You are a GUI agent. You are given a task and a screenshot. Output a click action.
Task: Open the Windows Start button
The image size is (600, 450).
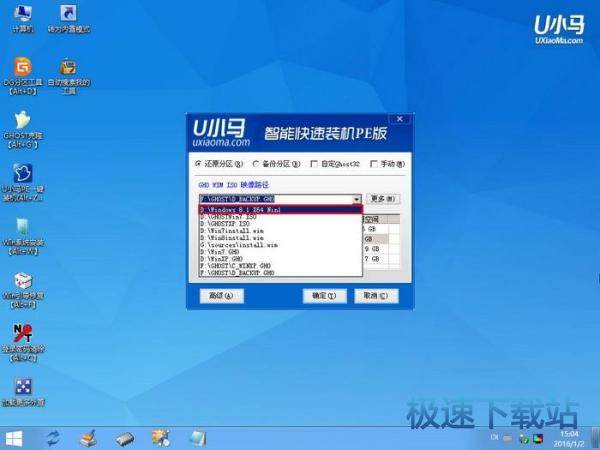14,439
